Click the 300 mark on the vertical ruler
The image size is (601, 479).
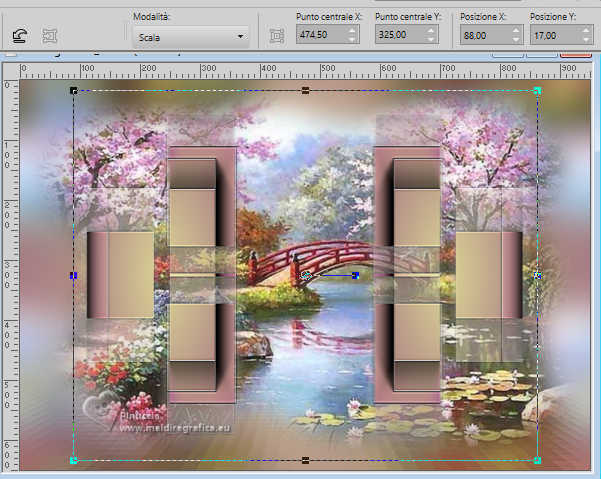(7, 275)
